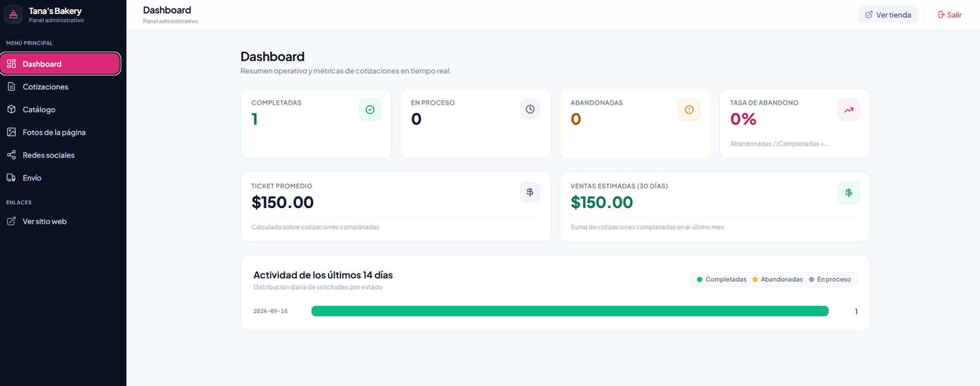Viewport: 980px width, 386px height.
Task: Click the Ver tienda button
Action: tap(888, 15)
